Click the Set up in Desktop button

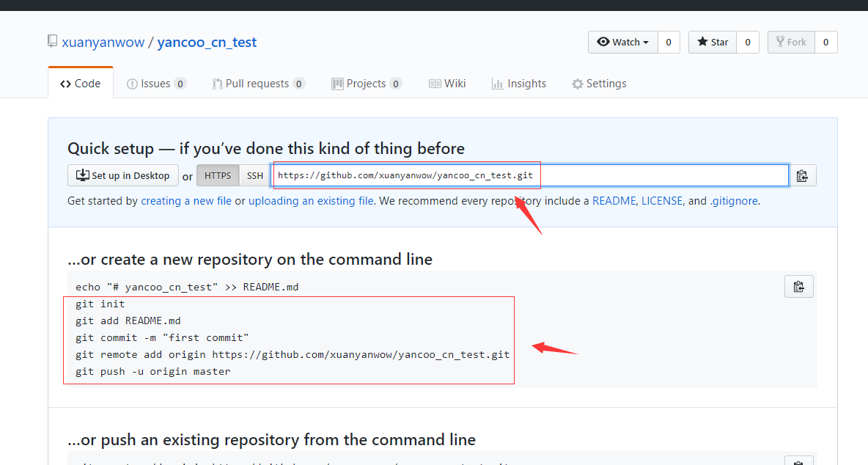[x=123, y=175]
